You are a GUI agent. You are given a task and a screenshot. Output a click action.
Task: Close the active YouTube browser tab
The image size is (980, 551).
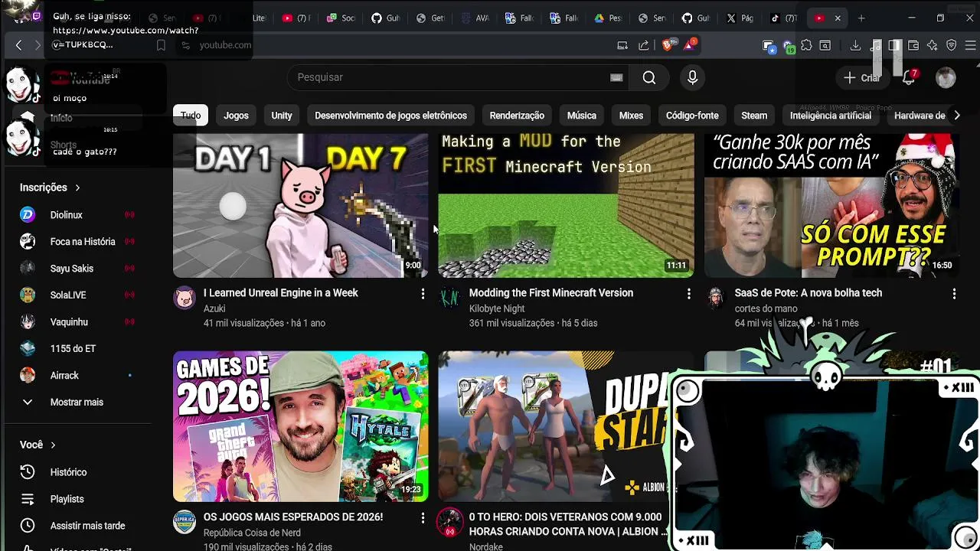coord(838,18)
